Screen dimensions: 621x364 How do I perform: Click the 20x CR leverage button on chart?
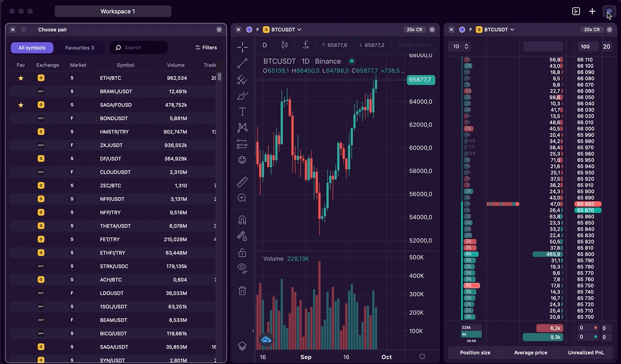pyautogui.click(x=414, y=30)
